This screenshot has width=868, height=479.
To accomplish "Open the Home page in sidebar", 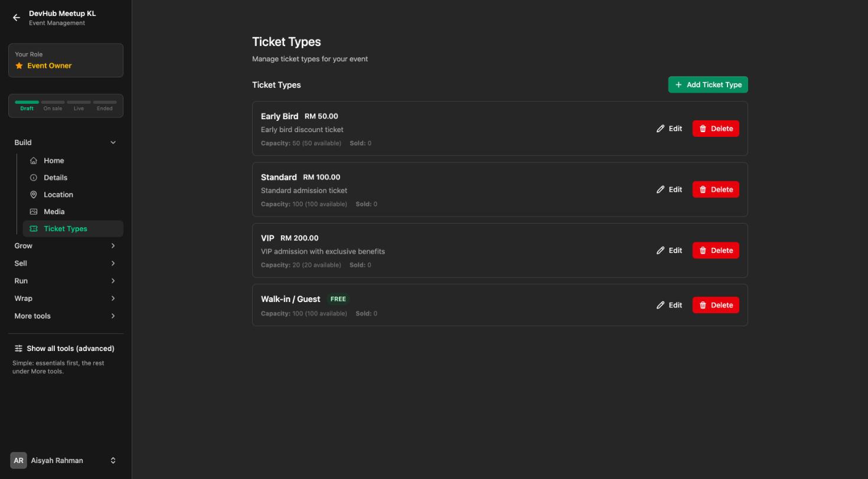I will click(73, 160).
